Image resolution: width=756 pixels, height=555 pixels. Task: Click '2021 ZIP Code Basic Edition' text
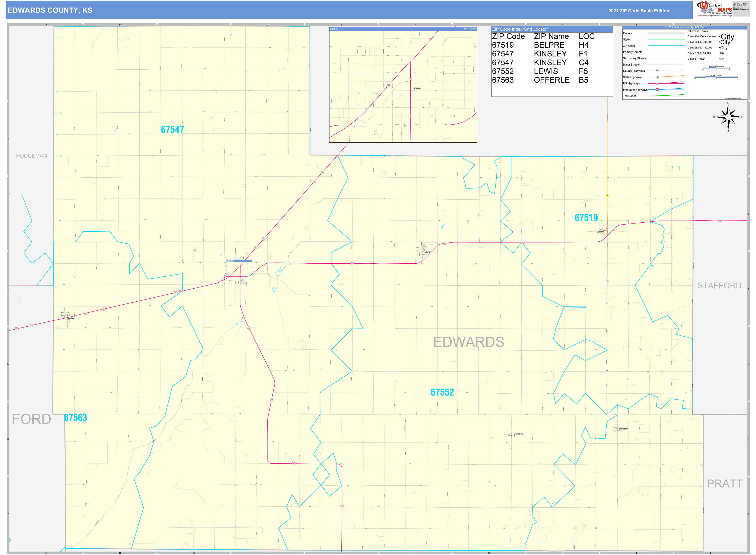point(639,11)
